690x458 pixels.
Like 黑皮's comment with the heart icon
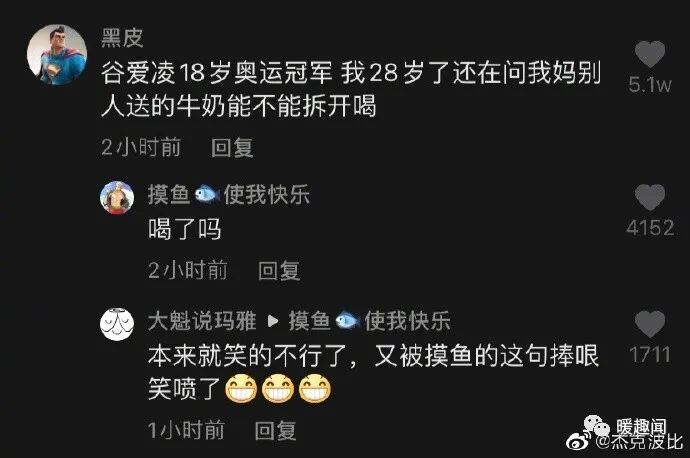click(x=650, y=54)
